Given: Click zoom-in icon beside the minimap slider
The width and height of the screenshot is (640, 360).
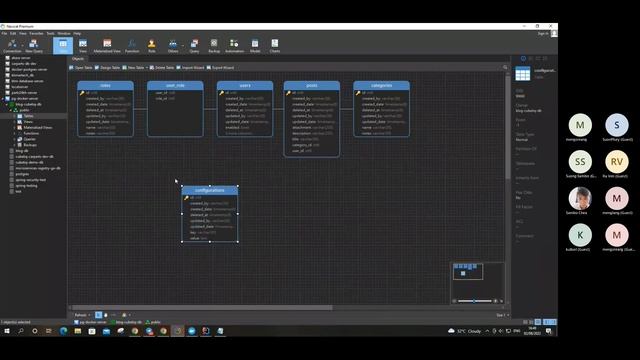Looking at the screenshot, I should coord(496,301).
